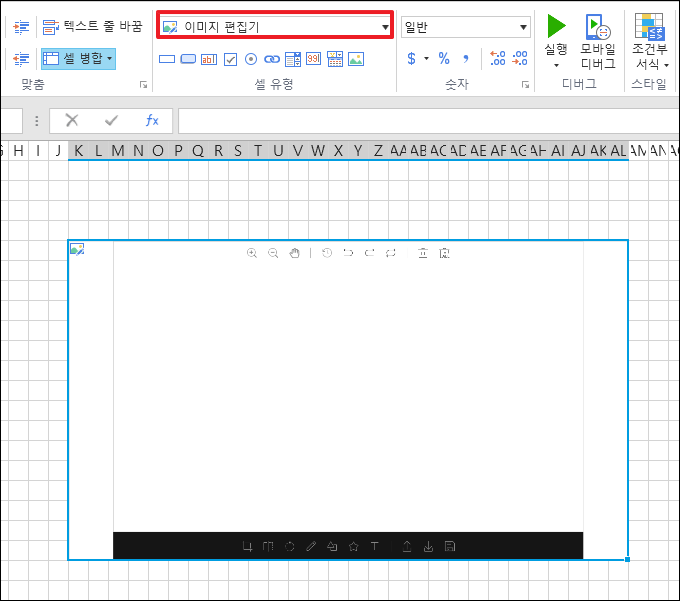Image resolution: width=680 pixels, height=601 pixels.
Task: Zoom in with magnifier plus icon
Action: 252,253
